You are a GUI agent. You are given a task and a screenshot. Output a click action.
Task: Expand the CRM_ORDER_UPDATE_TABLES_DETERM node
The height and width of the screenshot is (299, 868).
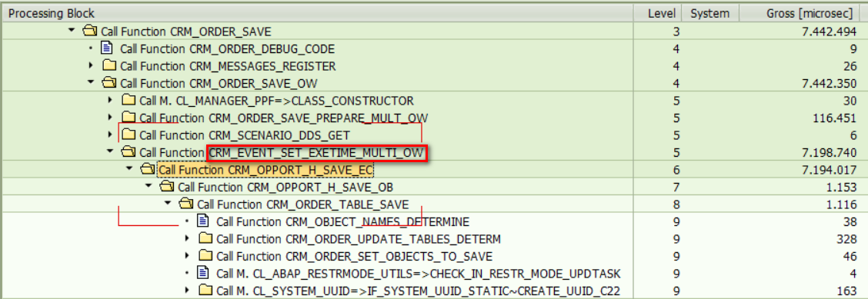187,239
